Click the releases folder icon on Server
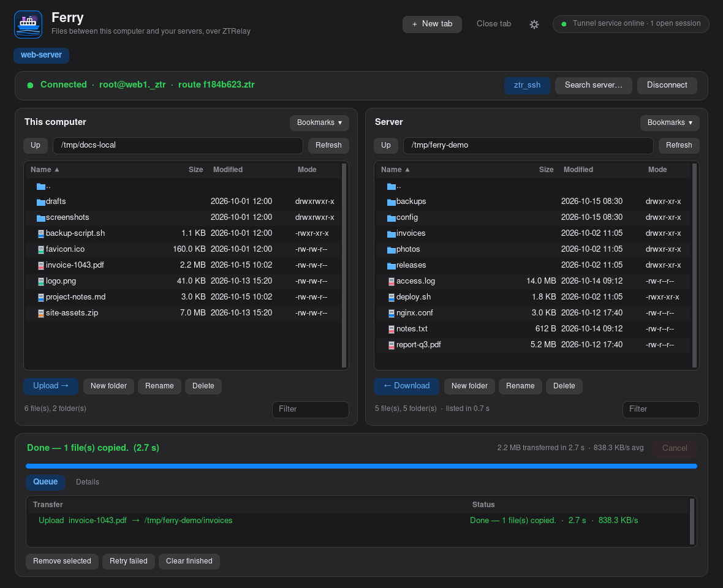 392,265
